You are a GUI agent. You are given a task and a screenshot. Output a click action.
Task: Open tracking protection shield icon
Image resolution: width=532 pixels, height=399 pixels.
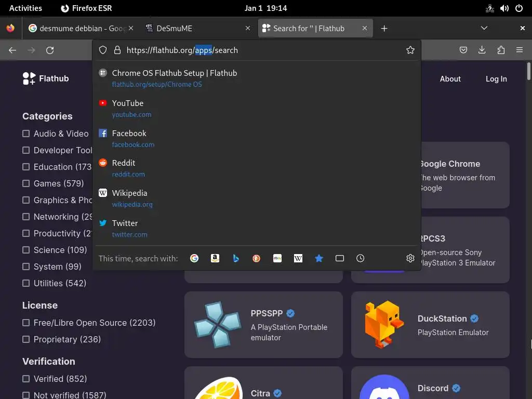point(103,50)
